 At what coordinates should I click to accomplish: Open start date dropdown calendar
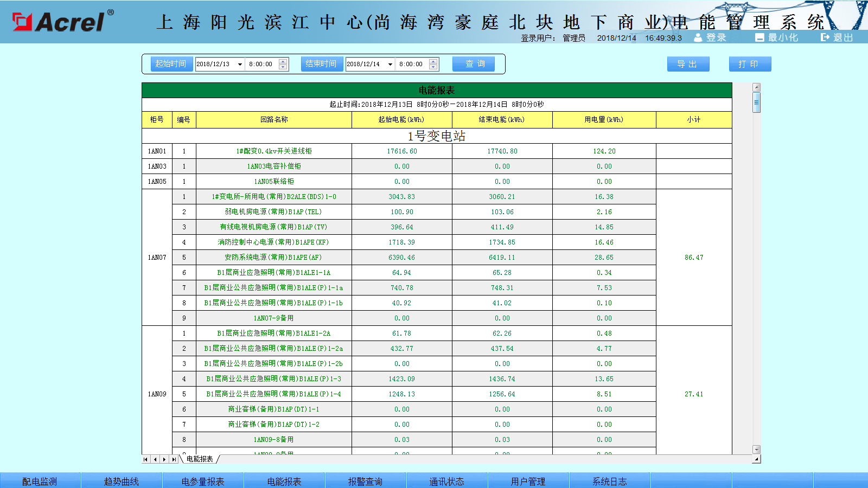tap(240, 64)
